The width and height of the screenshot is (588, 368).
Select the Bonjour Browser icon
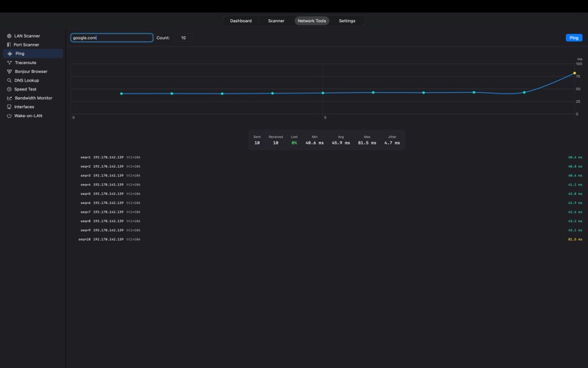10,71
